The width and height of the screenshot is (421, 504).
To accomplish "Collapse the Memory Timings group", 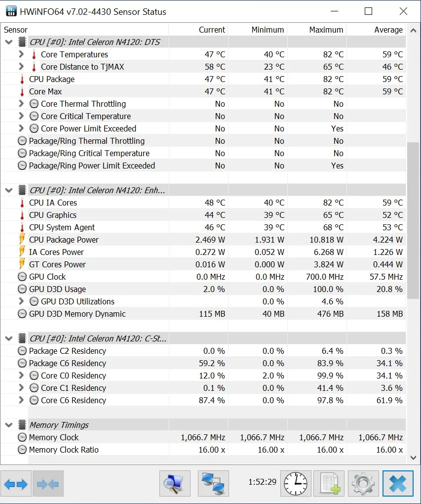I will (9, 425).
